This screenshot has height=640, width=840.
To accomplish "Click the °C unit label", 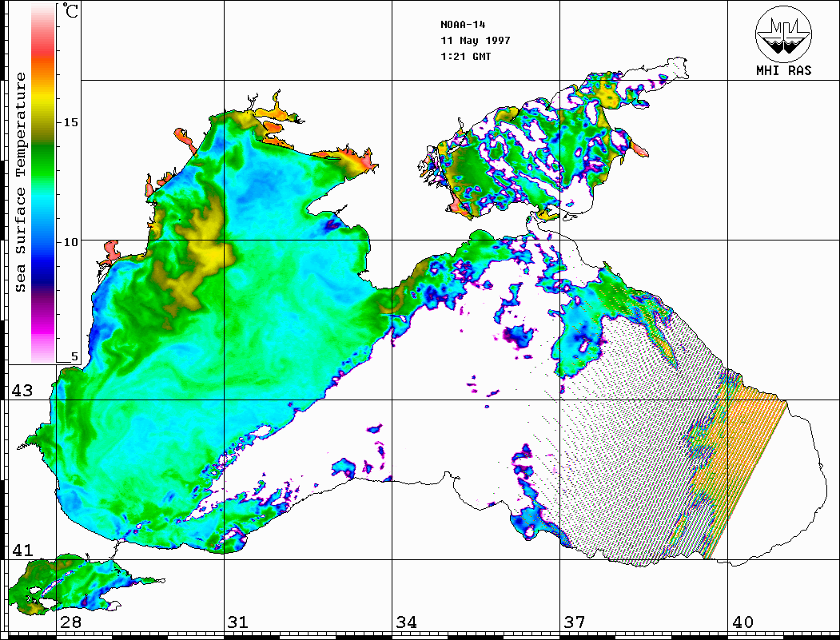I will point(70,10).
